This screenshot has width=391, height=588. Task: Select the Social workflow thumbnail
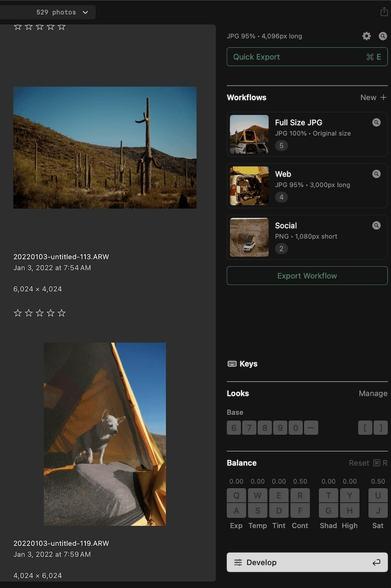[x=249, y=237]
